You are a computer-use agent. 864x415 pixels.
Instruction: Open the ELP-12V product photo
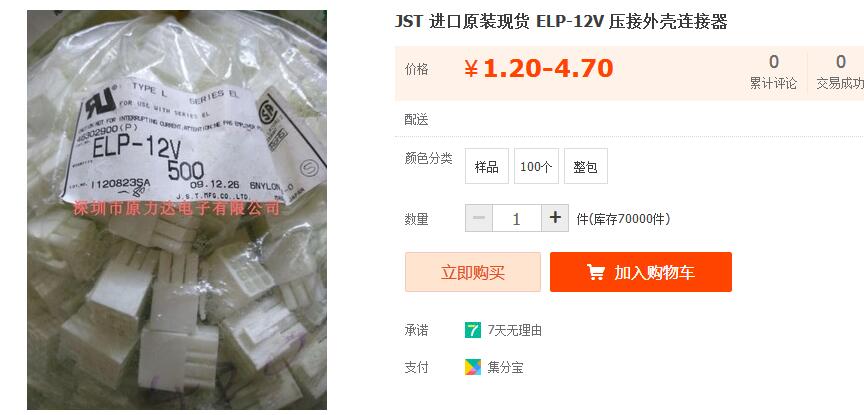coord(177,209)
